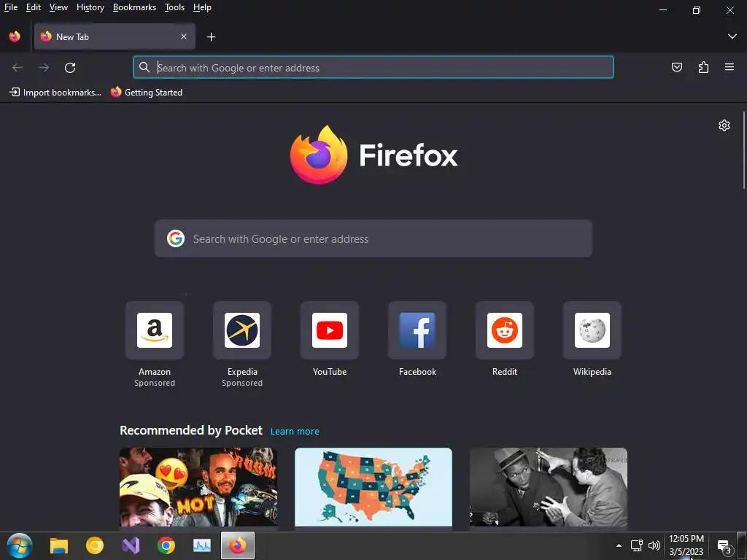Click the Forward navigation arrow
Image resolution: width=747 pixels, height=560 pixels.
click(x=44, y=68)
